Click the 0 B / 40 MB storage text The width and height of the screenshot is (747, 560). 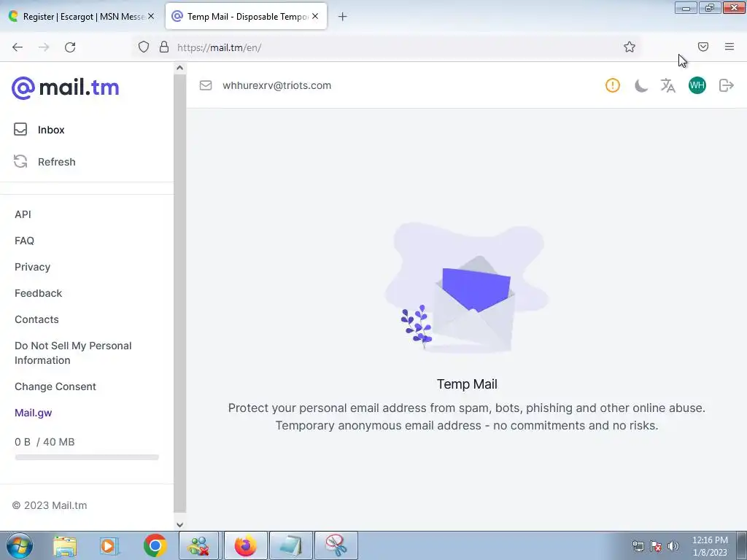point(44,442)
